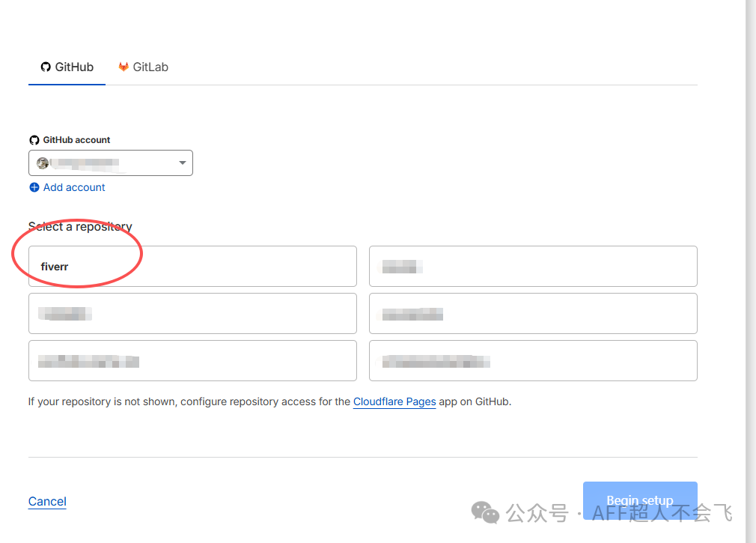756x543 pixels.
Task: Click the dropdown arrow of the account selector
Action: pyautogui.click(x=182, y=163)
